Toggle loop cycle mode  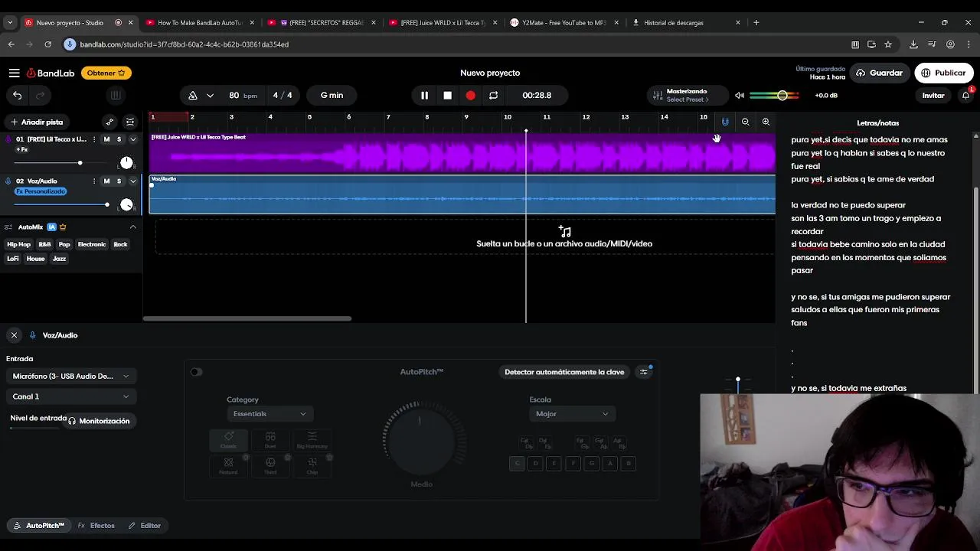coord(493,96)
